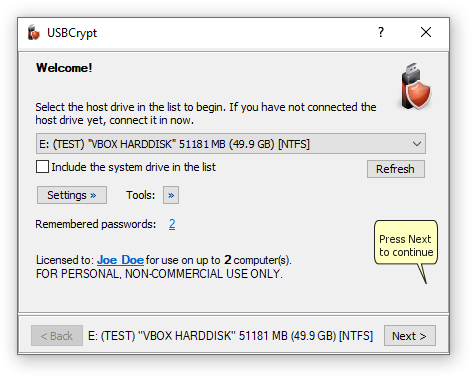Click the selected drive label beside Back
Image resolution: width=472 pixels, height=378 pixels.
[231, 336]
